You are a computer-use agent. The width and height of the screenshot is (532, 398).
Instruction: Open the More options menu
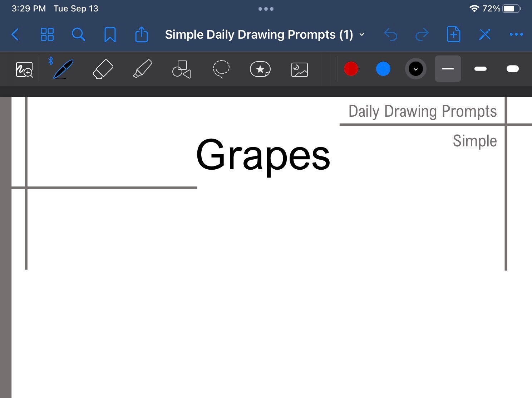coord(516,34)
